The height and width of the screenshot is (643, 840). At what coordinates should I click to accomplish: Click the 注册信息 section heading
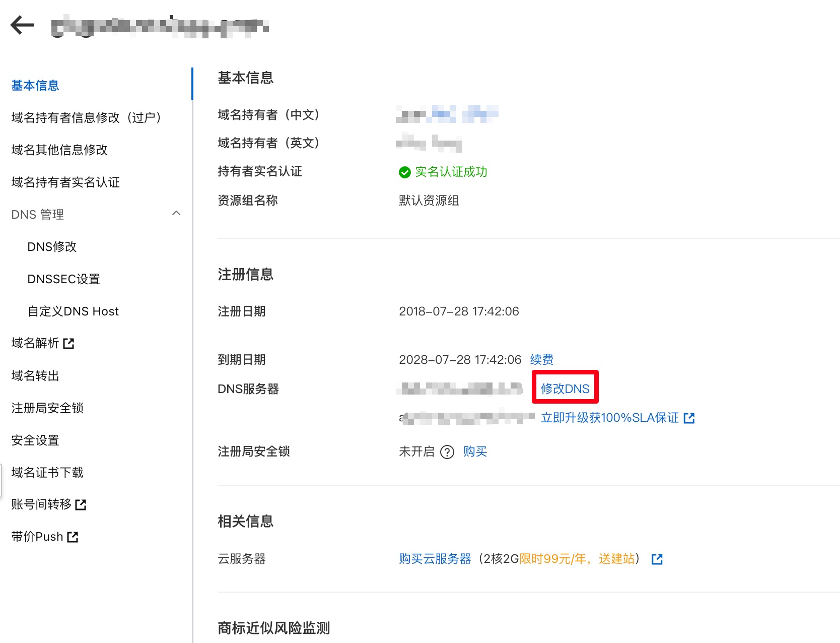click(246, 275)
